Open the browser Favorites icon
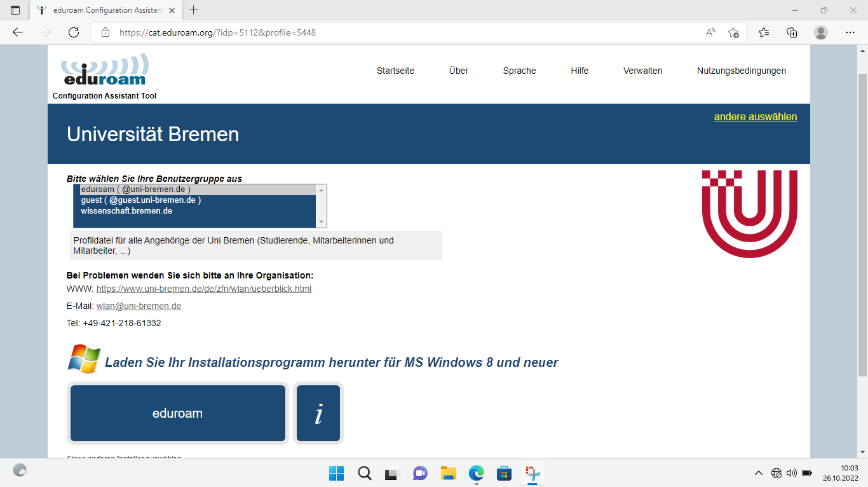 click(763, 32)
